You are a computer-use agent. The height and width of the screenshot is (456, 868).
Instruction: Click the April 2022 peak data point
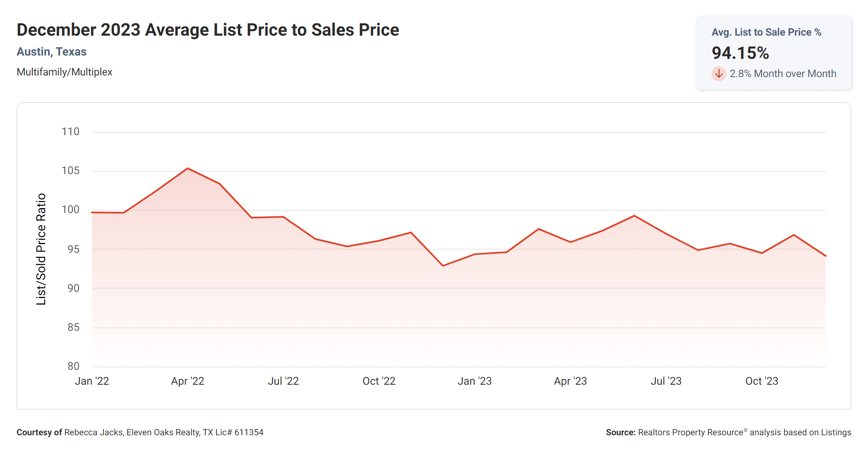coord(188,168)
